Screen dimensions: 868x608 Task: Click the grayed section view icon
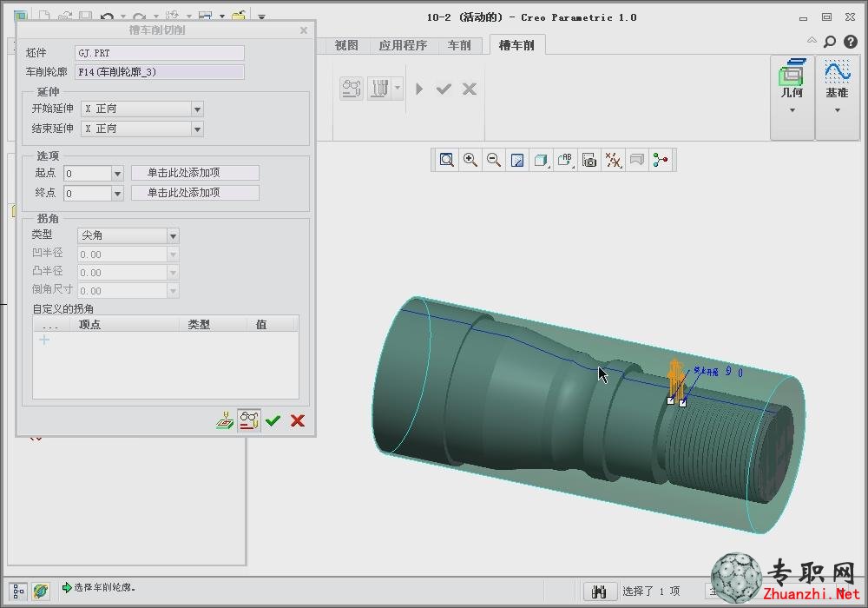point(637,160)
